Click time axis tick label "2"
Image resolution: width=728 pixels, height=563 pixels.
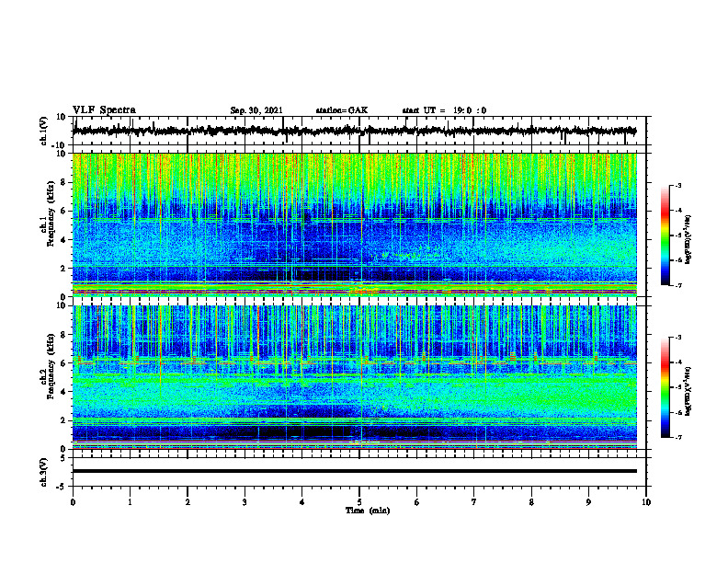[188, 502]
